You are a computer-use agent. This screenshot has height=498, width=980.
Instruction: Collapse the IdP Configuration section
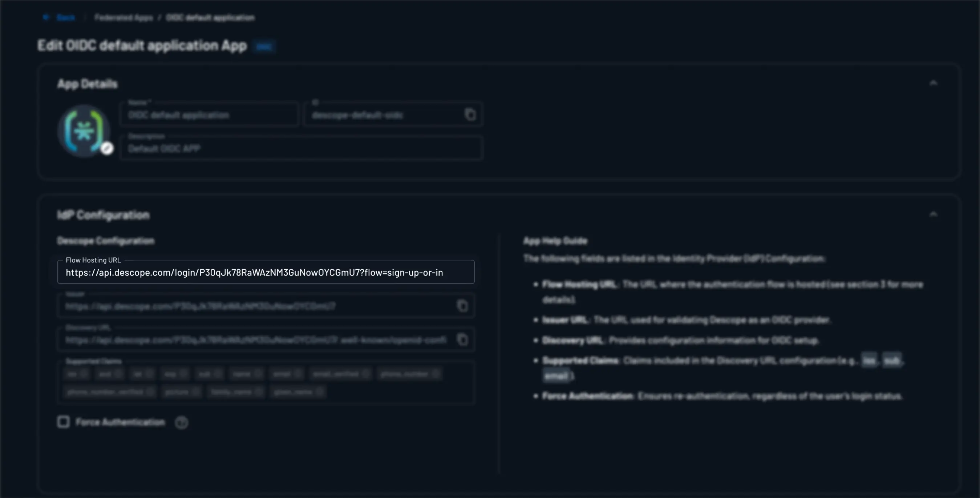point(933,214)
